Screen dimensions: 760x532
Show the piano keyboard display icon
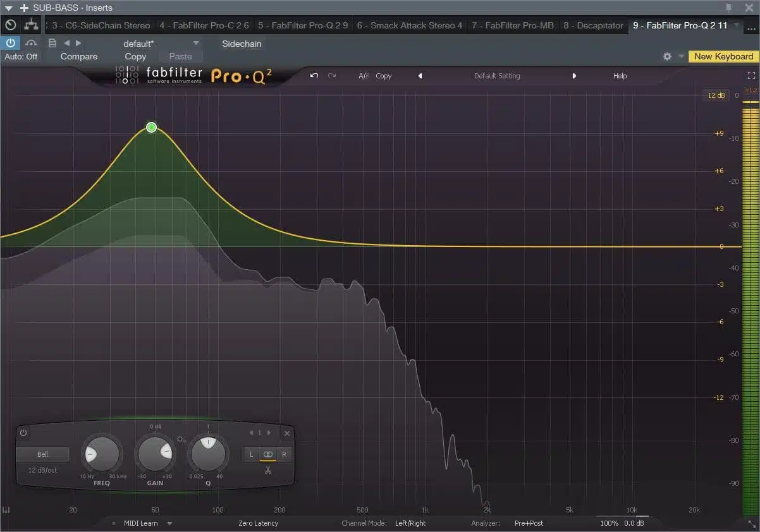6,511
